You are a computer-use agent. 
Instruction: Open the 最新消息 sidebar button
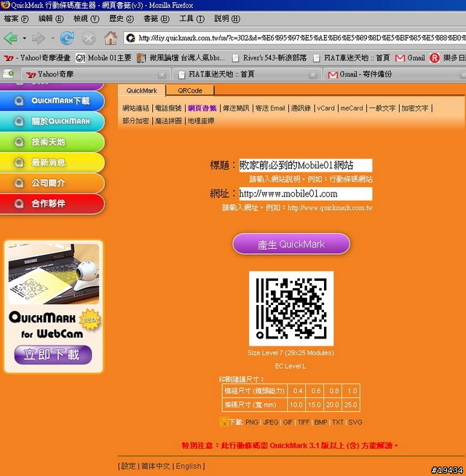click(52, 163)
